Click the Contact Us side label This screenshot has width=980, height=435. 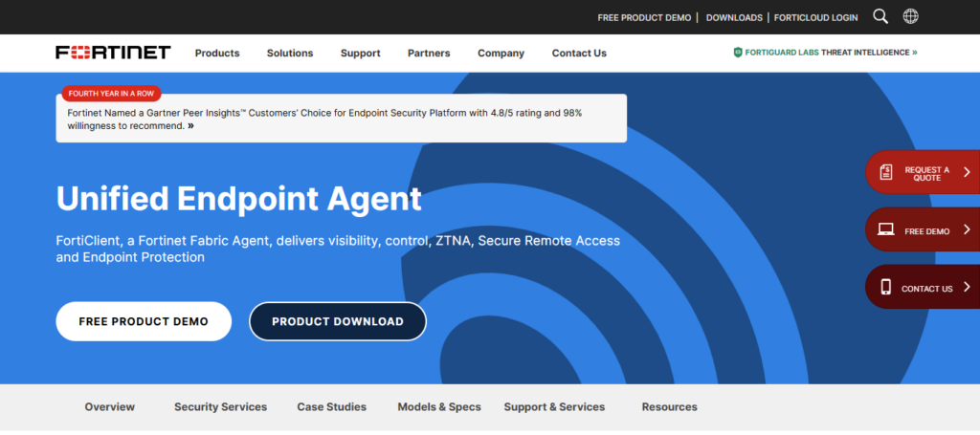926,289
